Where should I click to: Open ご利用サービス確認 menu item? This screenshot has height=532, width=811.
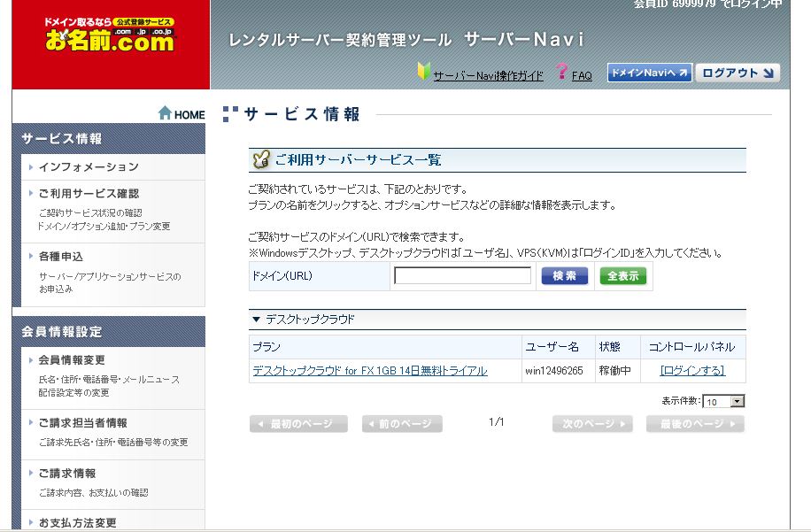pos(89,194)
